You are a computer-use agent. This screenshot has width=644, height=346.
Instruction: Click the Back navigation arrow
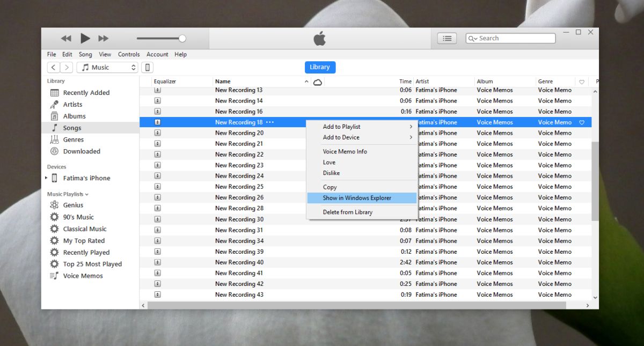[x=54, y=67]
